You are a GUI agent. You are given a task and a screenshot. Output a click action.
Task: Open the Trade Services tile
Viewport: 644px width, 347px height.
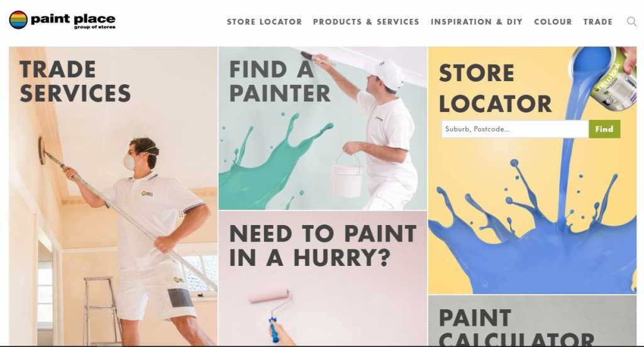click(x=113, y=196)
